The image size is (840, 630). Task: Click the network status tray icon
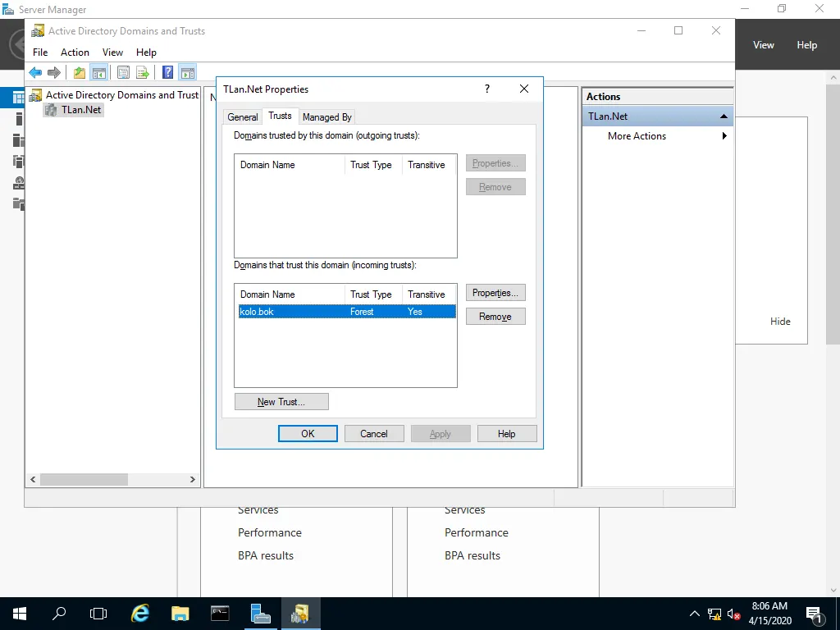(714, 614)
